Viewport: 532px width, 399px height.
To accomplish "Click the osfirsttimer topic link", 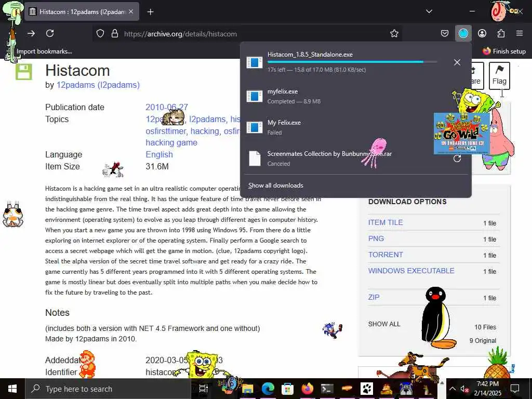I will (x=166, y=131).
